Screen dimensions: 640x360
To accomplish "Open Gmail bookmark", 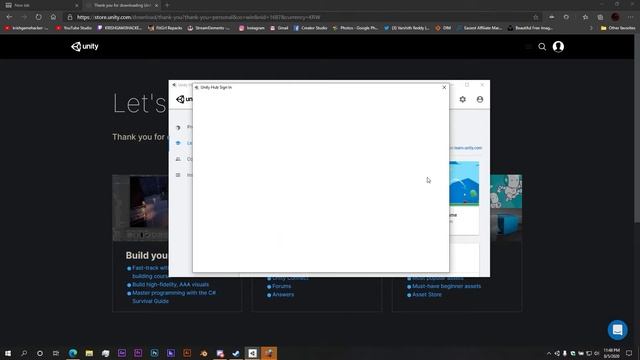I will coord(280,28).
